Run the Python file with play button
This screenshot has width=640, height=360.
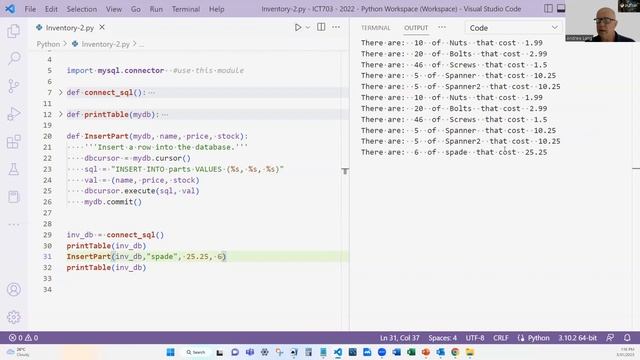298,27
